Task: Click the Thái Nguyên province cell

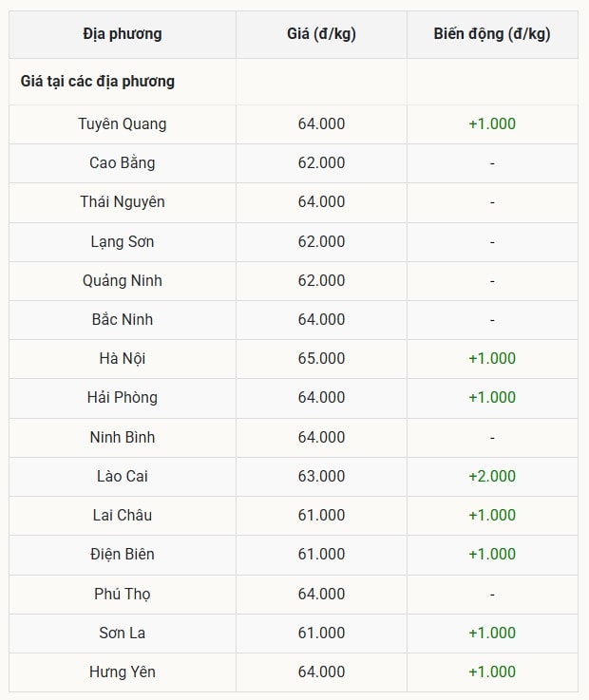Action: pyautogui.click(x=123, y=201)
